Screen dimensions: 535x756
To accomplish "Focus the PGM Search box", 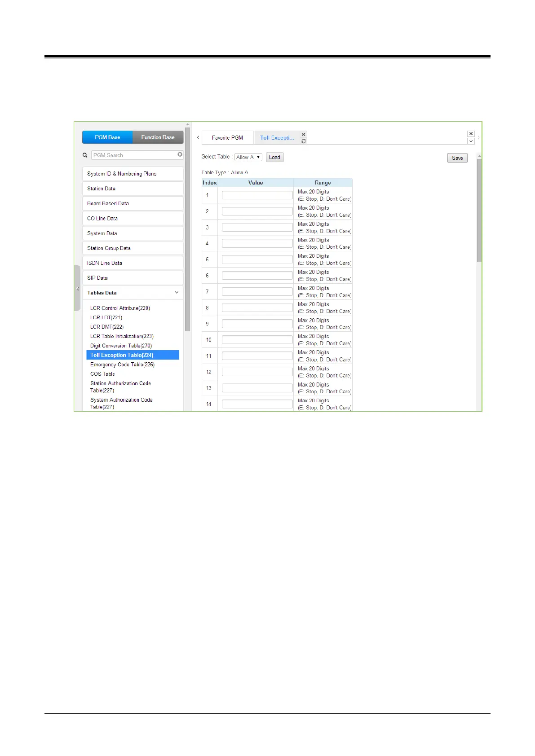I will coord(134,155).
